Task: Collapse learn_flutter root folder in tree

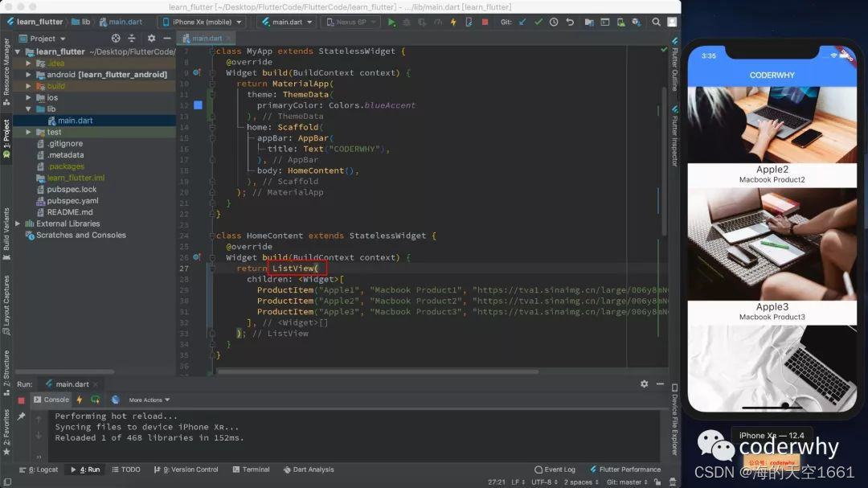Action: tap(18, 51)
